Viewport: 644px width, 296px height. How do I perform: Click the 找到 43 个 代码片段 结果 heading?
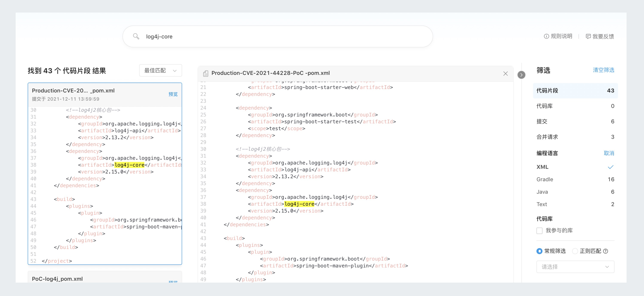[67, 71]
